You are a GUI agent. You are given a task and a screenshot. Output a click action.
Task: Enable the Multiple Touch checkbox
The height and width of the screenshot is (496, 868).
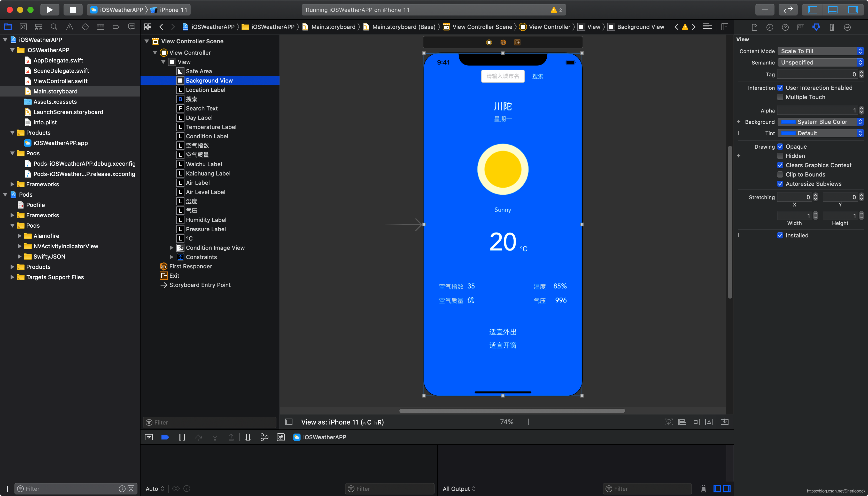tap(780, 97)
